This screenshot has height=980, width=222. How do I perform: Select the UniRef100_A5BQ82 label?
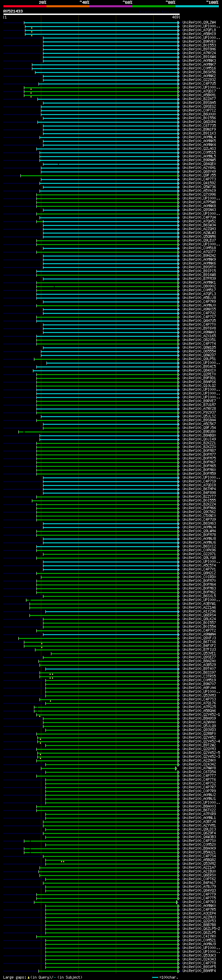[x=199, y=860]
